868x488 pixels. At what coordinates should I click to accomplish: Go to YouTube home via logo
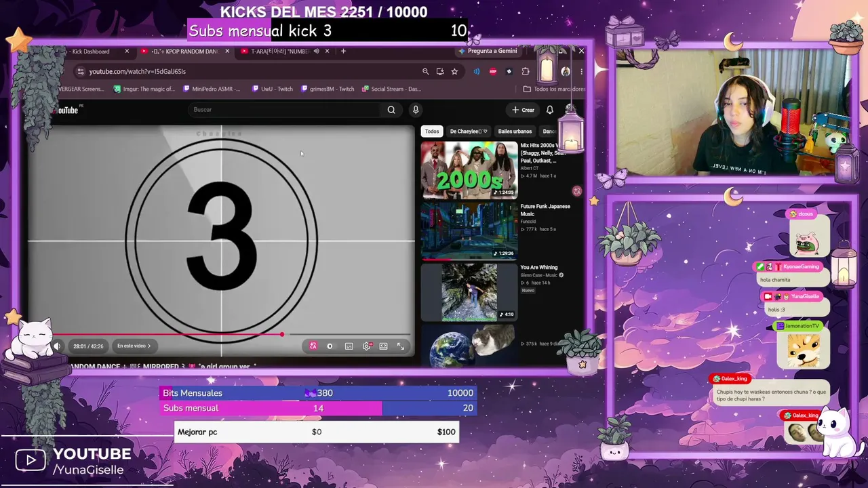[66, 110]
